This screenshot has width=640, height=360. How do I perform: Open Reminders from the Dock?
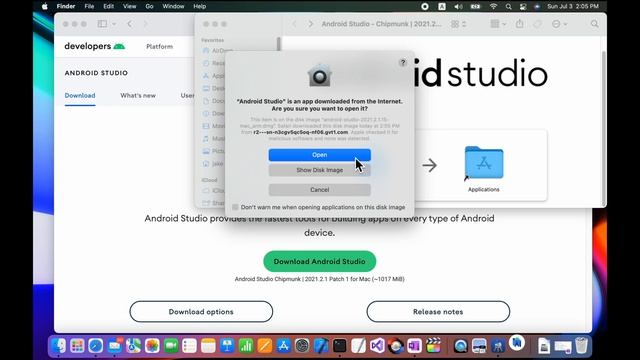[189, 346]
